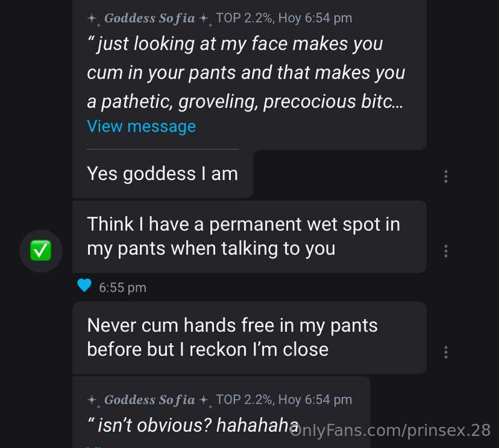Viewport: 499px width, 448px height.
Task: Click sparkle icon before top Goddess Sofia name
Action: [x=94, y=19]
